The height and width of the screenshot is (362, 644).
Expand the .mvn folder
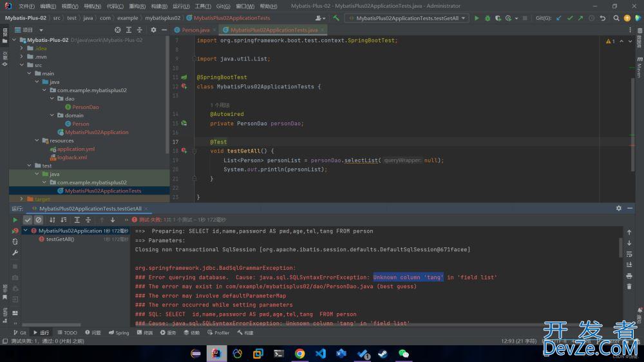[x=22, y=57]
